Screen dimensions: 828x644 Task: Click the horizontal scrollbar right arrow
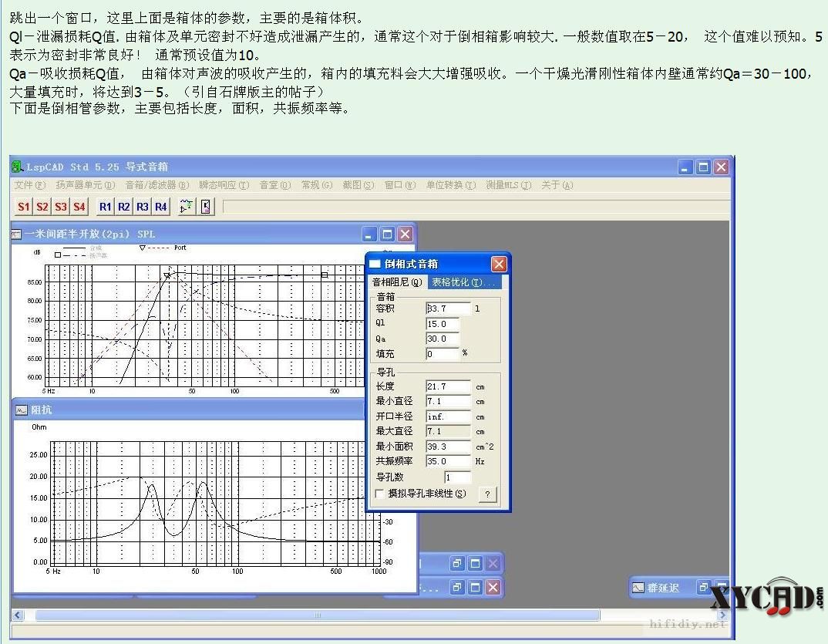[x=722, y=615]
